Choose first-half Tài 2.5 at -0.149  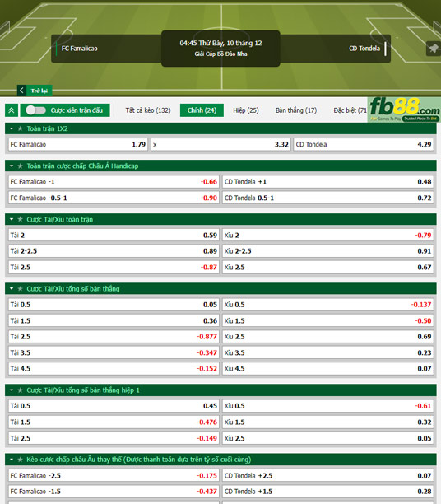coord(114,438)
